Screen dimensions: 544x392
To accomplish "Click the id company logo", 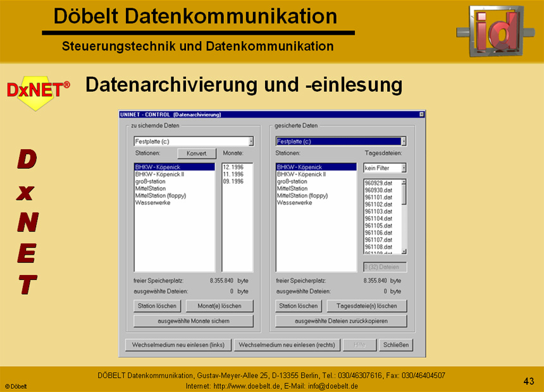I will pyautogui.click(x=495, y=30).
